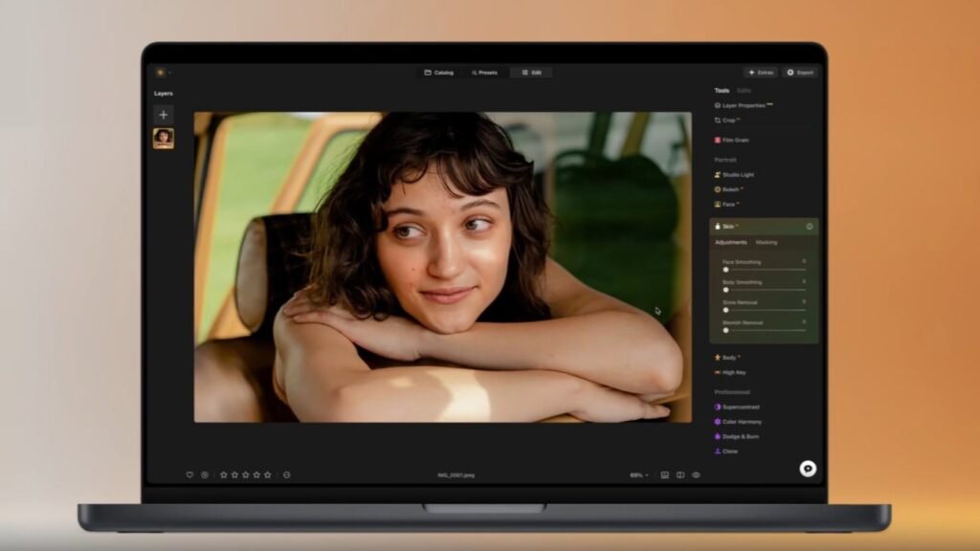980x551 pixels.
Task: Open the Face tool
Action: click(x=726, y=205)
